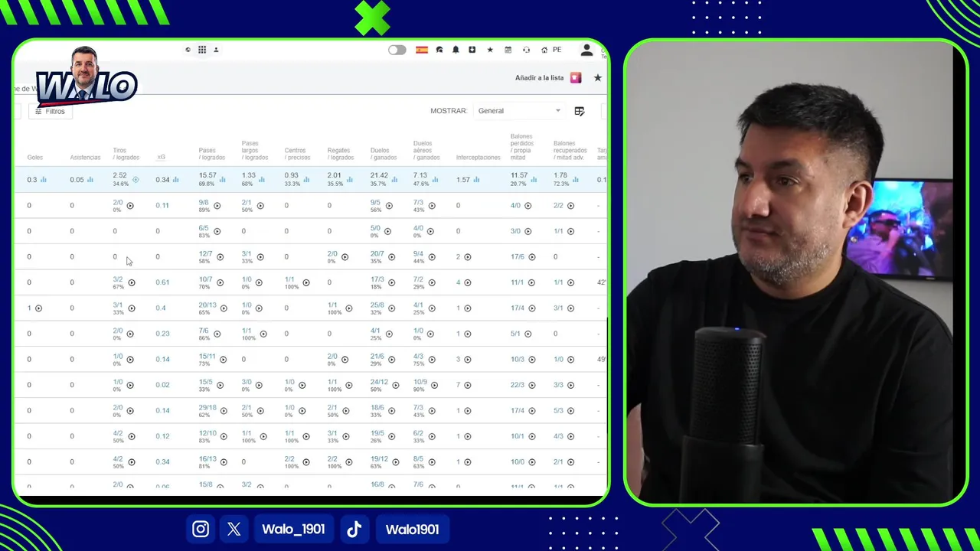Play video for the 24/12 duels cell
The width and height of the screenshot is (980, 551).
(396, 385)
